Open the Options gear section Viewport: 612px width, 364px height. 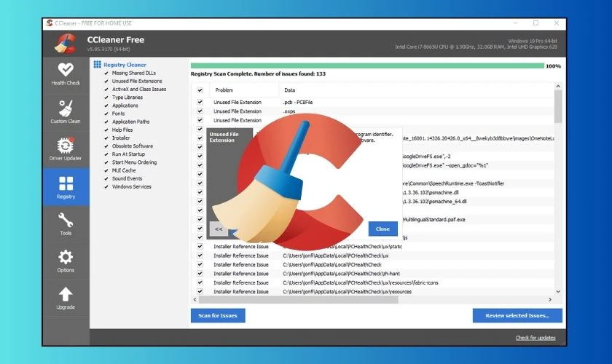(66, 261)
